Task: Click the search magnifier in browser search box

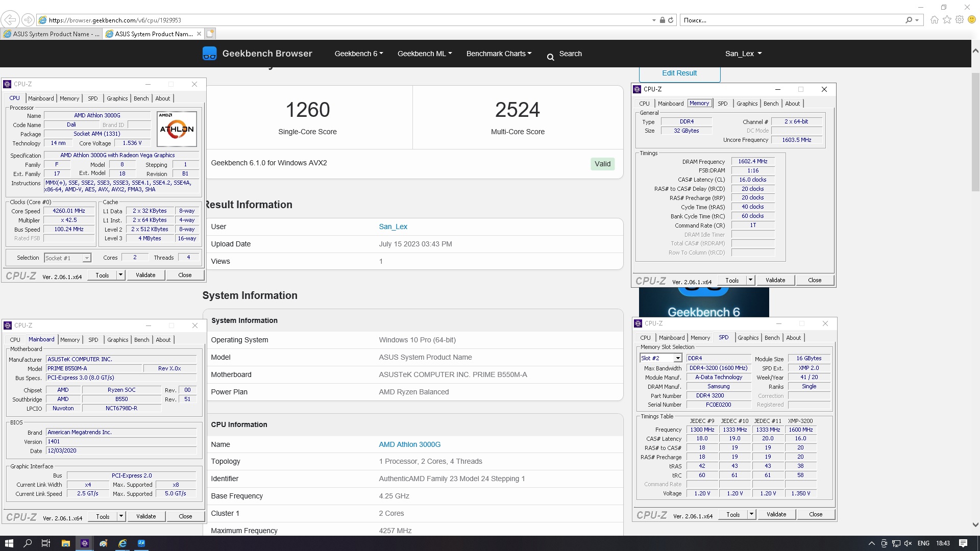Action: pos(909,20)
